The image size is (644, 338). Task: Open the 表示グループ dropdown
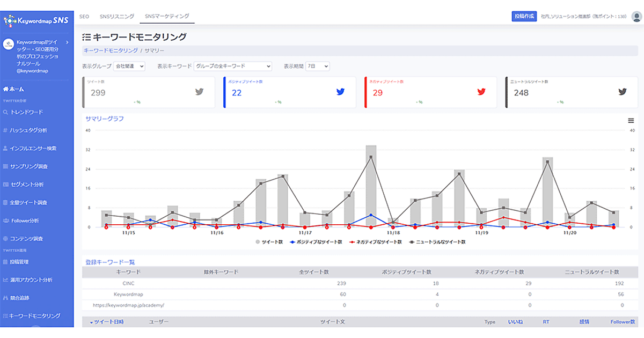point(129,66)
